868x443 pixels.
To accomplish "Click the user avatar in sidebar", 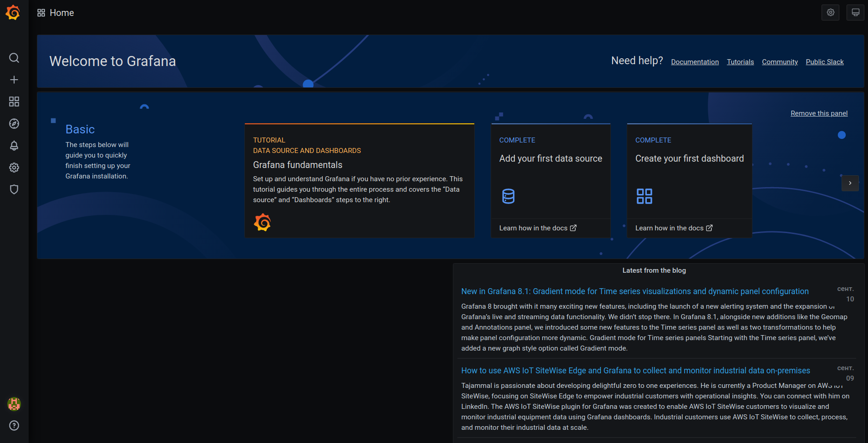I will [14, 404].
